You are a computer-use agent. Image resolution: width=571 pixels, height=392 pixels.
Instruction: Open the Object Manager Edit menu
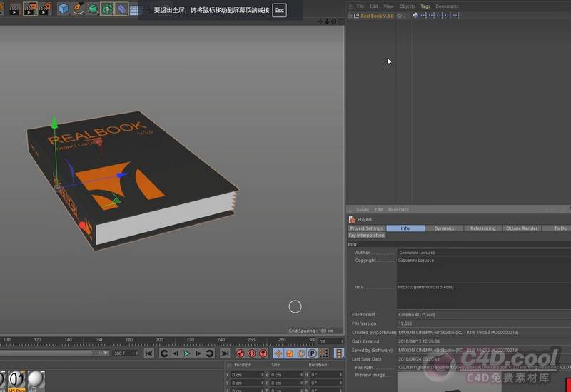point(373,6)
